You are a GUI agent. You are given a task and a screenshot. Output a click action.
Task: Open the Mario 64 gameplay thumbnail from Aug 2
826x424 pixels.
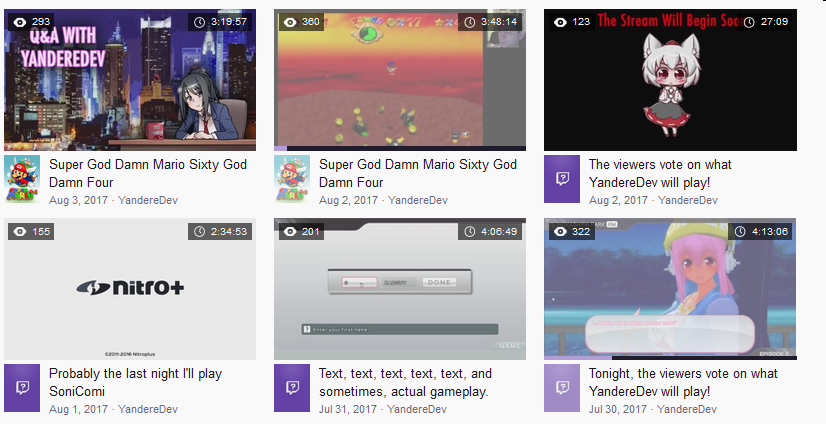tap(400, 80)
